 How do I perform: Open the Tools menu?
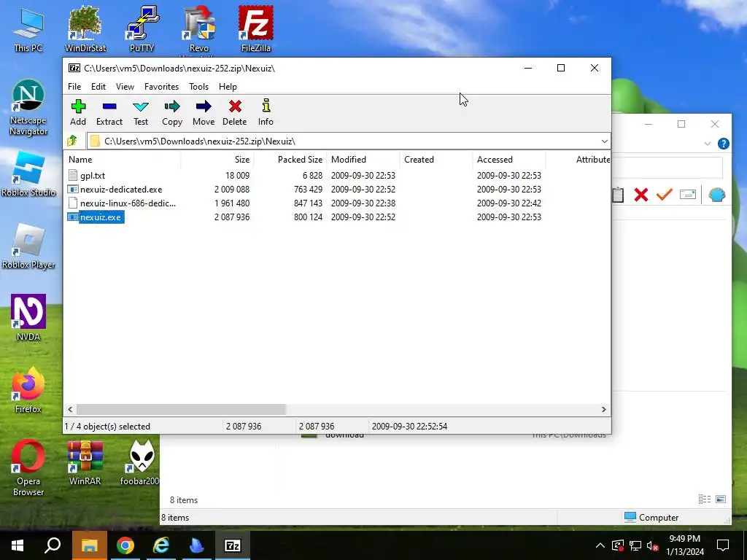pos(198,87)
